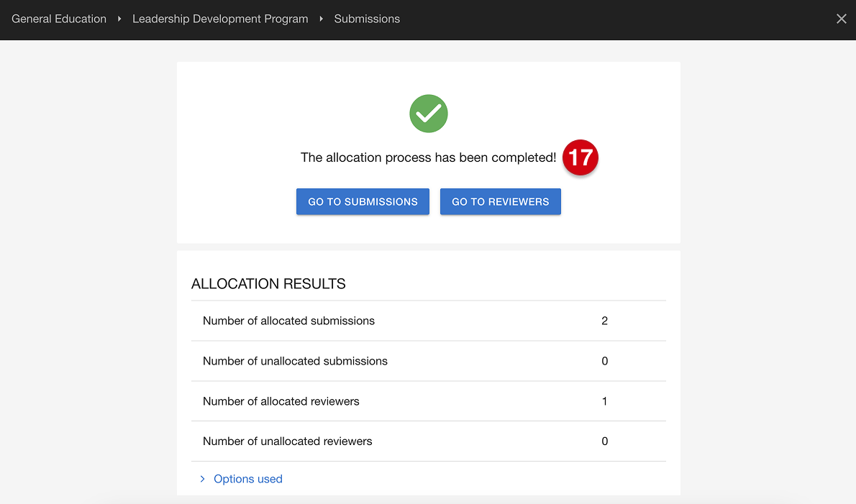Click 'Number of allocated submissions' row label
The height and width of the screenshot is (504, 856).
pos(288,321)
